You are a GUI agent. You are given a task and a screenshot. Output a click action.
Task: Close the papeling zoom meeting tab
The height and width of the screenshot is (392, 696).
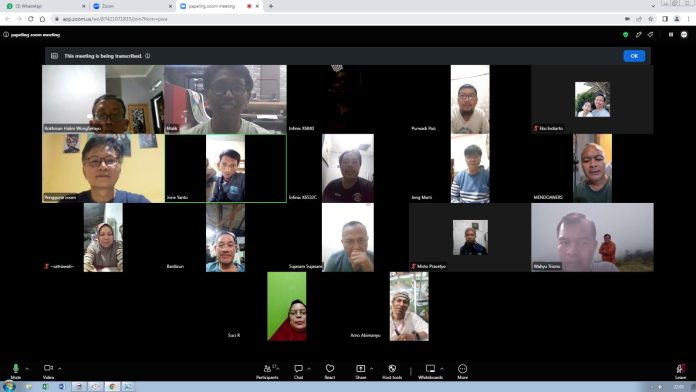[x=257, y=6]
